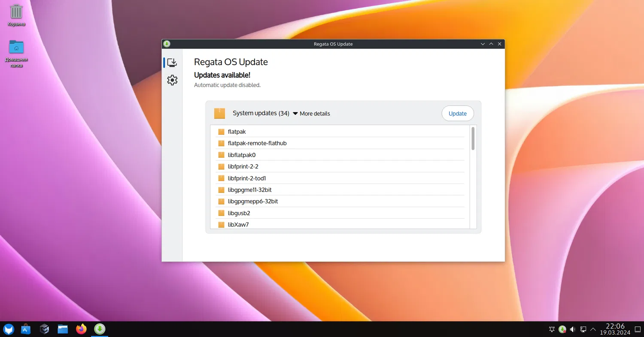Open the clock showing 22:06

pyautogui.click(x=615, y=329)
